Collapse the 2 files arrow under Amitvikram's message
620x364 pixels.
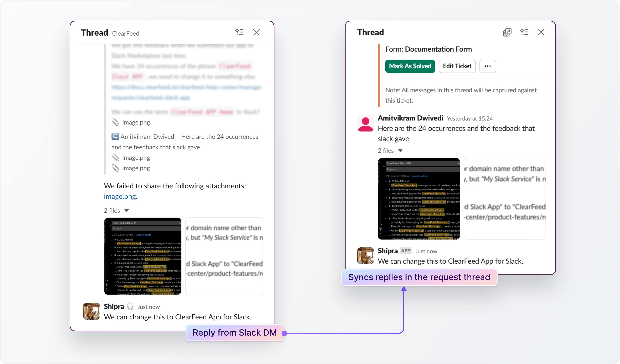[400, 151]
